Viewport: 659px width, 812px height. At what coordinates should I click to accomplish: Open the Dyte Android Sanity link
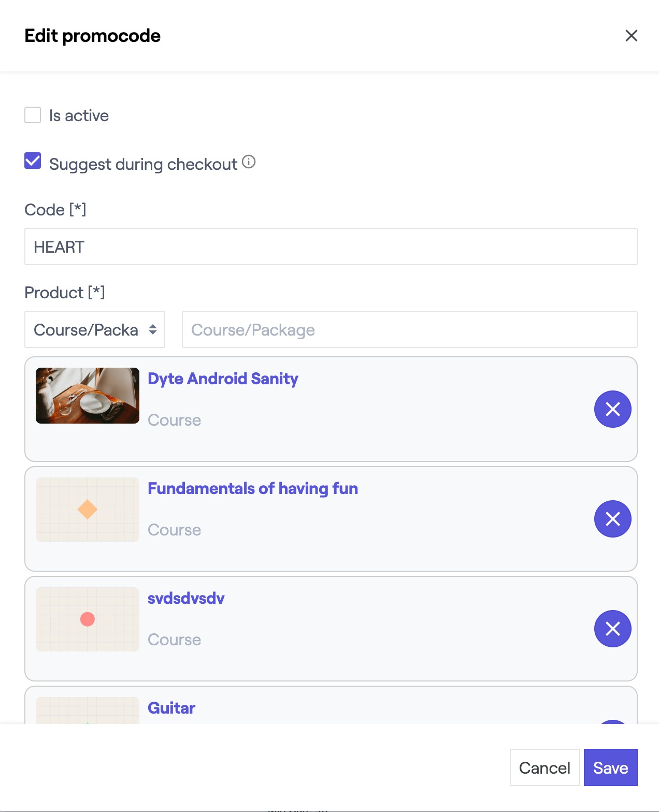coord(223,379)
